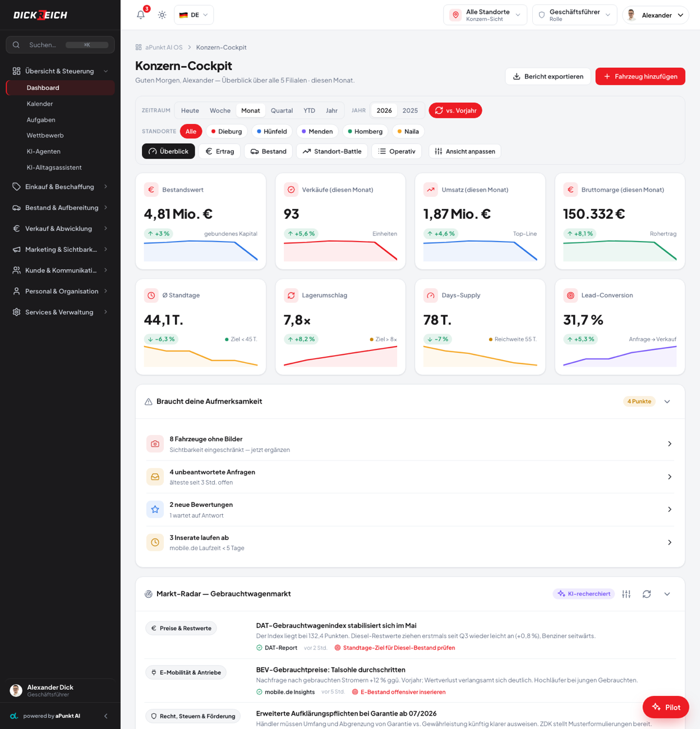Switch to the Standort-Battle tab
700x729 pixels.
(332, 151)
